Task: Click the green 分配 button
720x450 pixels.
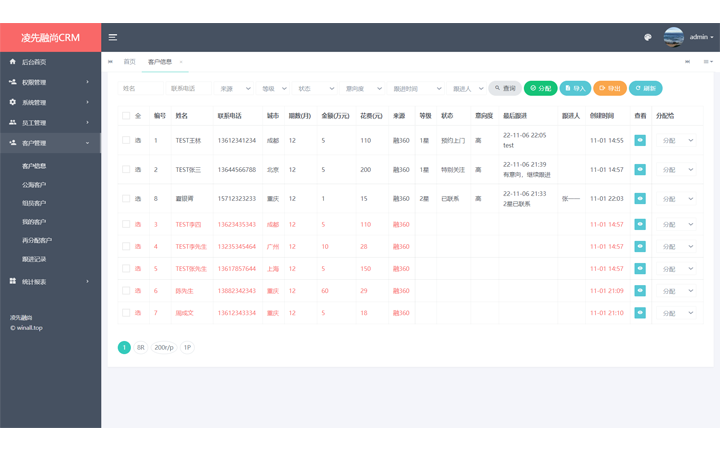Action: 540,88
